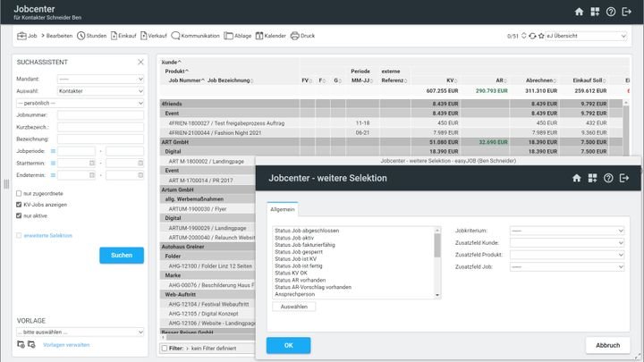This screenshot has width=644, height=362.
Task: Click erweiterte Selektion link
Action: (47, 236)
